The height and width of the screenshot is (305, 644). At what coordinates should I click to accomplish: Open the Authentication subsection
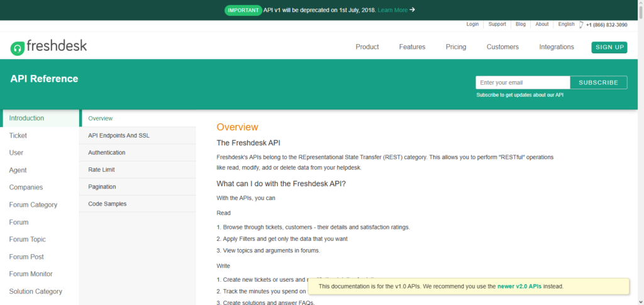(138, 152)
